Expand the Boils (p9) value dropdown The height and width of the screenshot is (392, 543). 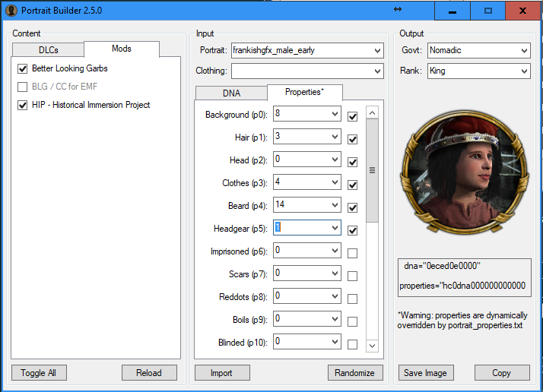pyautogui.click(x=335, y=319)
